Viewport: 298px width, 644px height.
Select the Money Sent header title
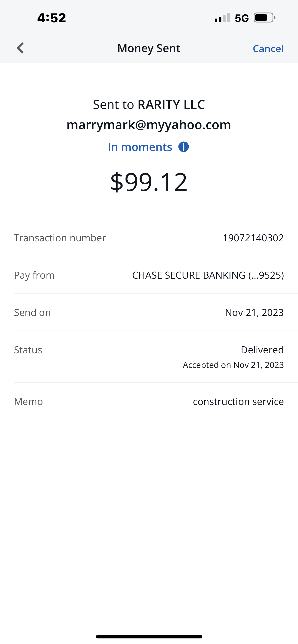(149, 48)
